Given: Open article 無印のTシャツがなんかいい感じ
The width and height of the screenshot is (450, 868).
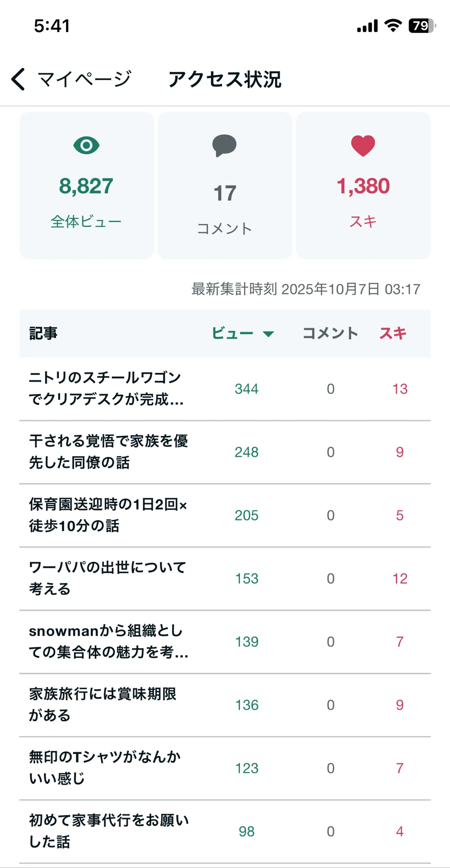Looking at the screenshot, I should coord(225,769).
